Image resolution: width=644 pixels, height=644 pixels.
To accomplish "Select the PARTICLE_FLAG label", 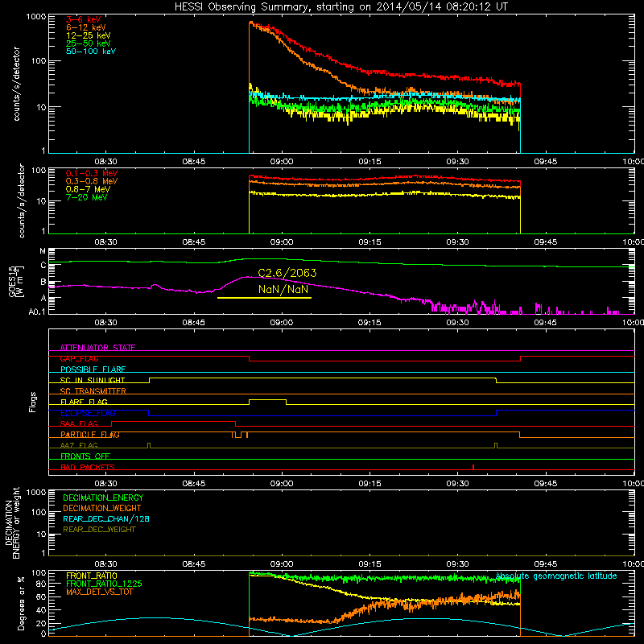I will point(90,435).
